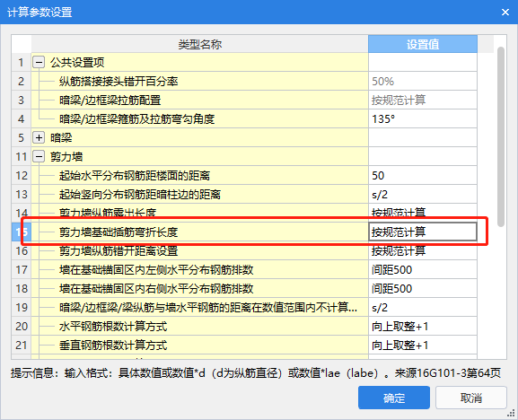Select 墙在基础锚固区内右侧水平分布钢筋排数 row
This screenshot has width=518, height=420.
coord(200,289)
